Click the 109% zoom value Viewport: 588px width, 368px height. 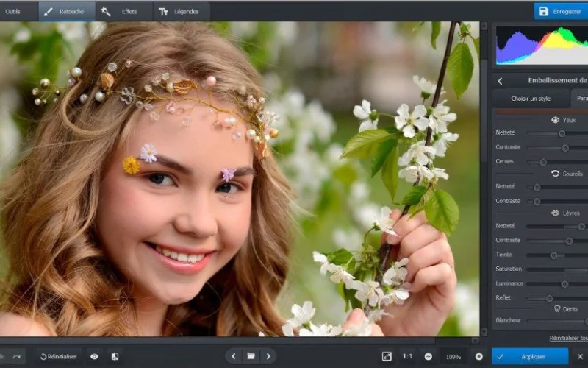453,357
